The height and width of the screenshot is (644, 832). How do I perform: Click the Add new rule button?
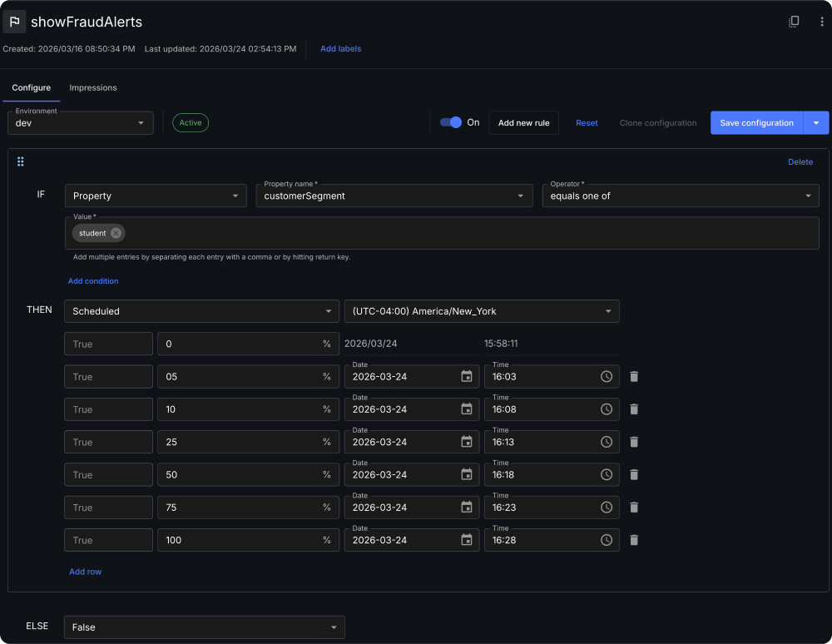(523, 123)
